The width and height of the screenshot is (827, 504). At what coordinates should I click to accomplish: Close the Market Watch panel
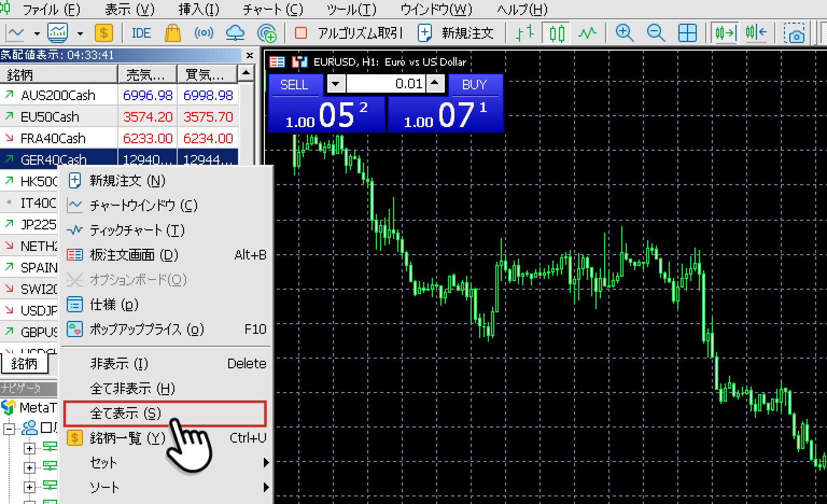[249, 55]
